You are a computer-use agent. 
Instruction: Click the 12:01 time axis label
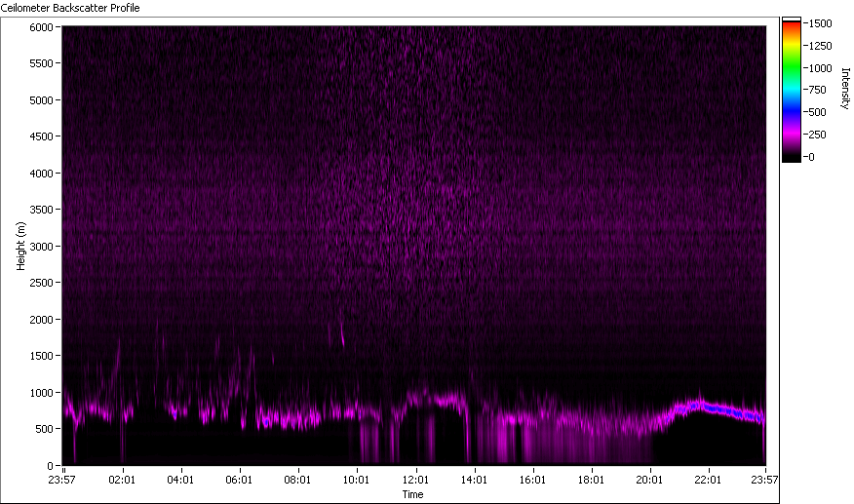click(x=415, y=480)
